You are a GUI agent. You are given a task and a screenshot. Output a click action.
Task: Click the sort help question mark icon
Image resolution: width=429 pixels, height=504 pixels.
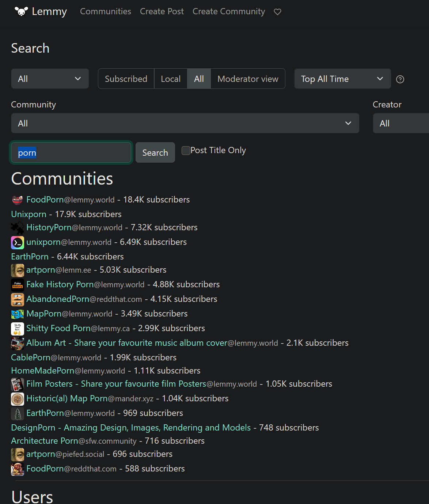click(400, 79)
